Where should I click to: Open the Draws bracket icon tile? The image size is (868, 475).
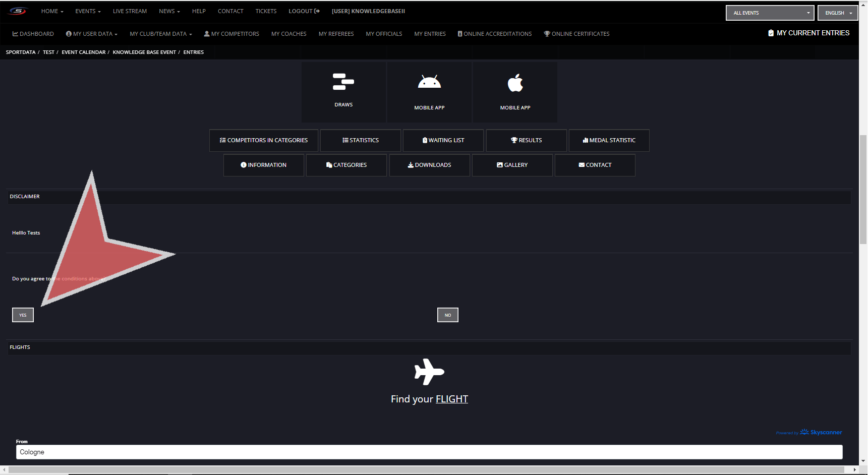point(343,82)
